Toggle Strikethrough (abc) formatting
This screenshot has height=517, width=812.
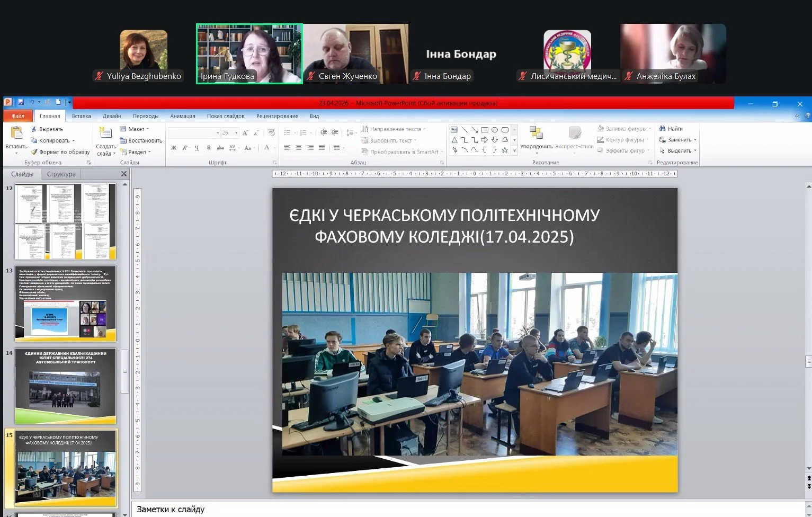pos(220,148)
